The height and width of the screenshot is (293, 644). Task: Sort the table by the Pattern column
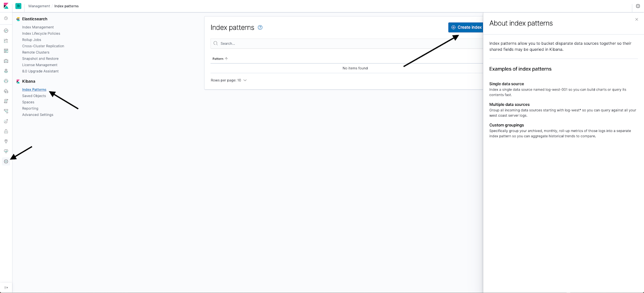[220, 59]
